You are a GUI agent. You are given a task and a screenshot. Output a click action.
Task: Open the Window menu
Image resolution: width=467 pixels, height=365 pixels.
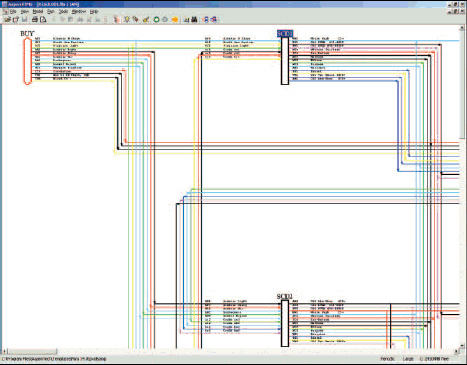(79, 11)
